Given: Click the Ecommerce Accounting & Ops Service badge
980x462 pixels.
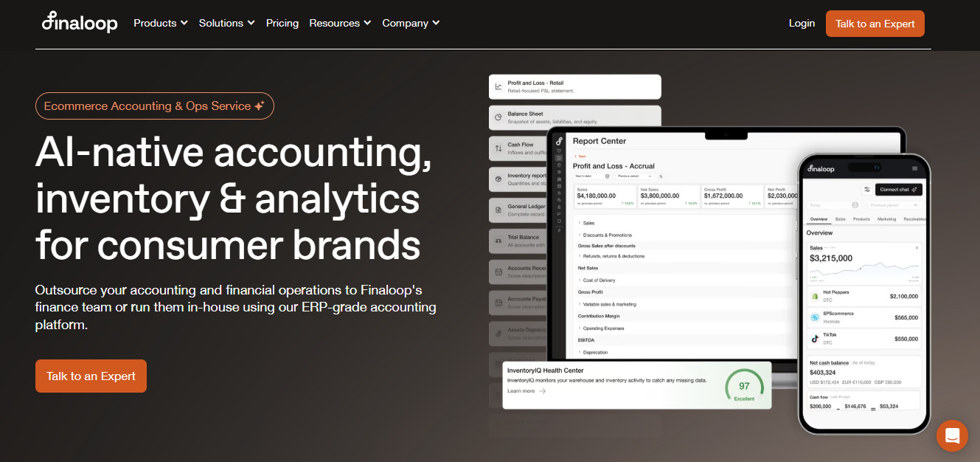Looking at the screenshot, I should pyautogui.click(x=155, y=106).
